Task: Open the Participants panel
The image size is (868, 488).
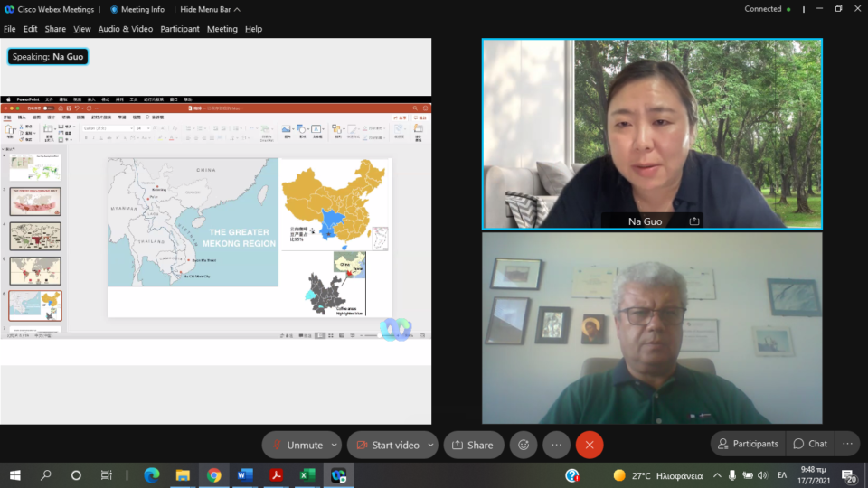Action: click(747, 444)
